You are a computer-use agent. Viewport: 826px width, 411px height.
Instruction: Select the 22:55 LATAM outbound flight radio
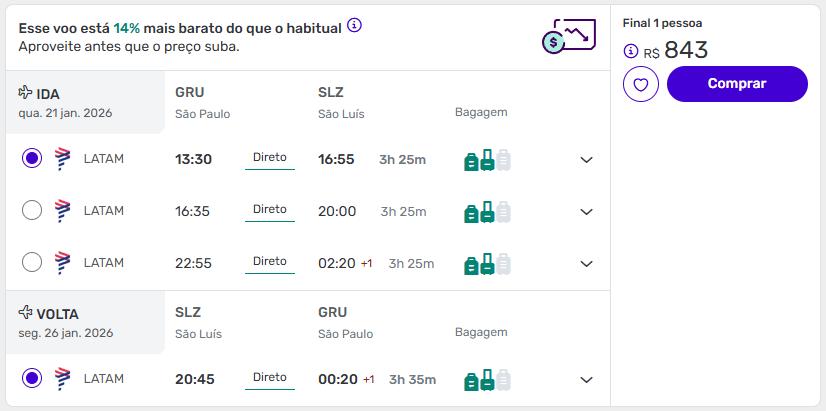tap(32, 262)
